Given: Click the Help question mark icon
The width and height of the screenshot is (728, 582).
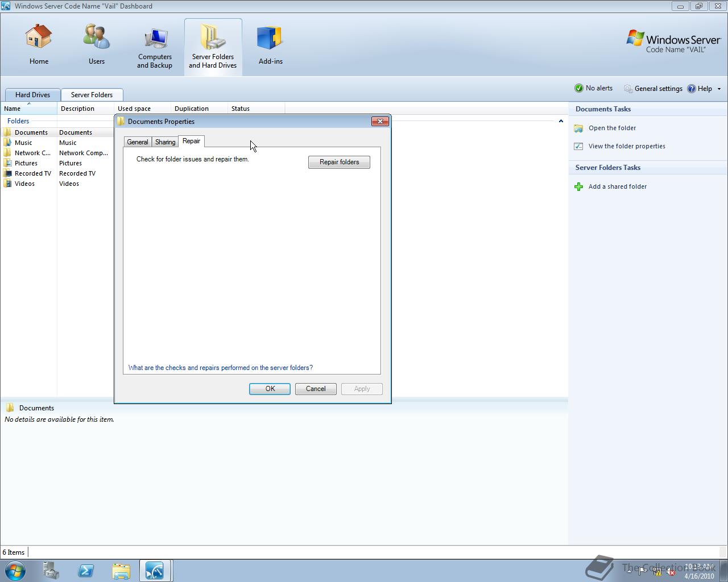Looking at the screenshot, I should tap(692, 89).
